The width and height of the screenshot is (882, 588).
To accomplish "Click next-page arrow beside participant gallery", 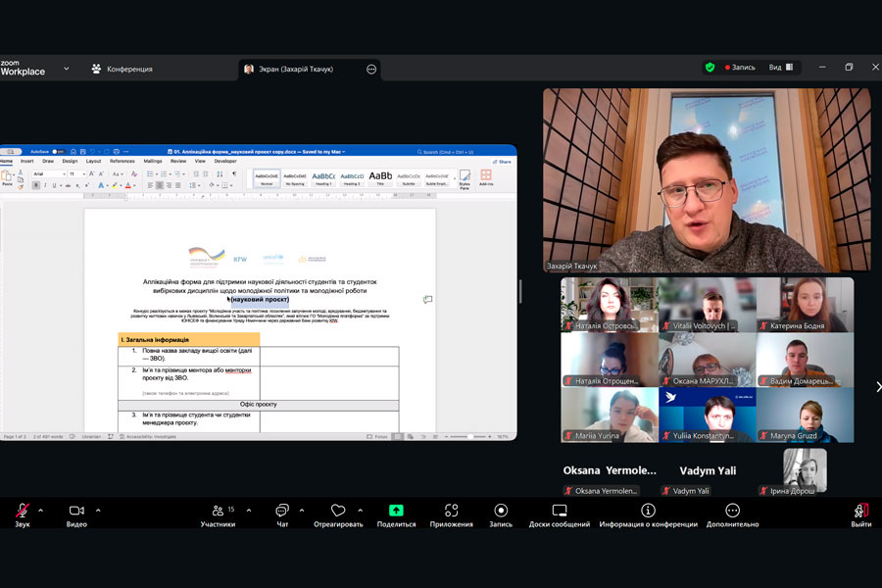I will pos(876,387).
